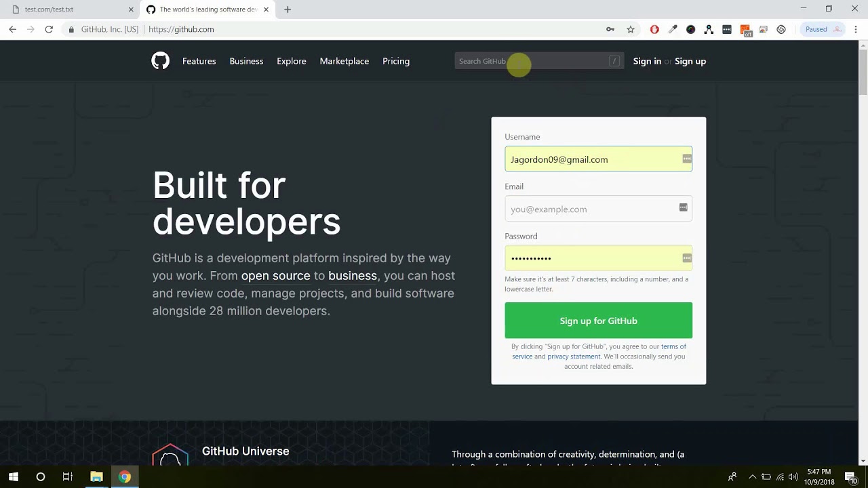This screenshot has width=868, height=488.
Task: Open the stacked windows extension icon
Action: pyautogui.click(x=763, y=29)
